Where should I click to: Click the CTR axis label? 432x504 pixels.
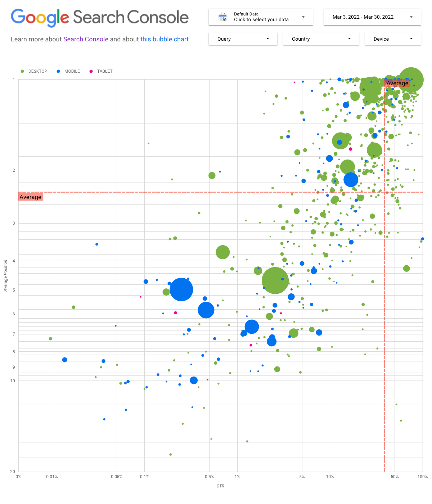click(220, 486)
